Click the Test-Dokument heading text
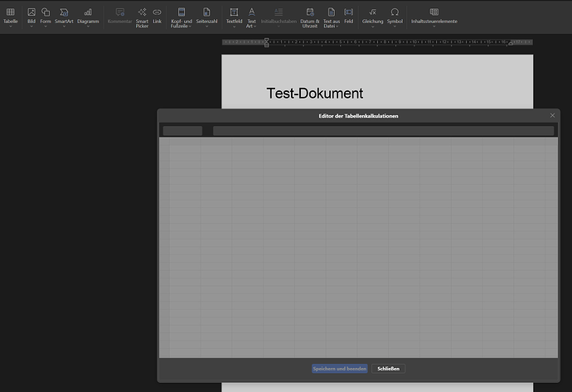572x392 pixels. tap(315, 94)
